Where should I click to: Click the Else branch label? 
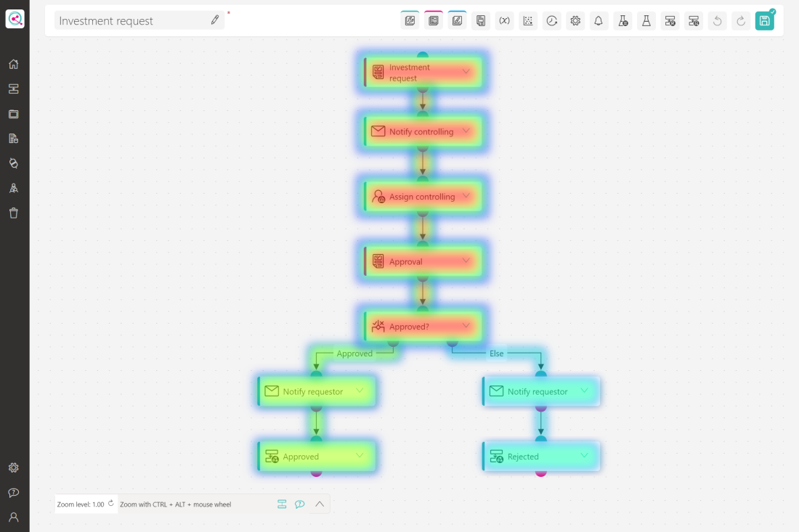tap(496, 353)
